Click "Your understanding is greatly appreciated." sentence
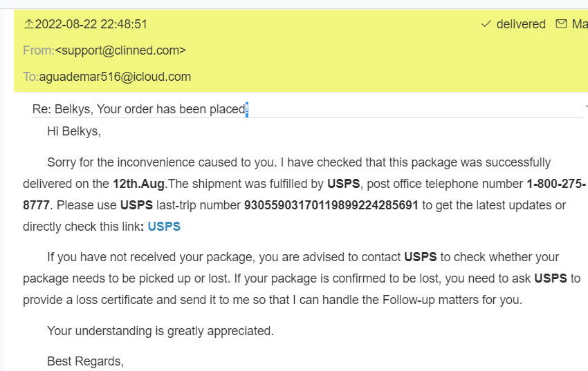588x371 pixels. [x=160, y=331]
